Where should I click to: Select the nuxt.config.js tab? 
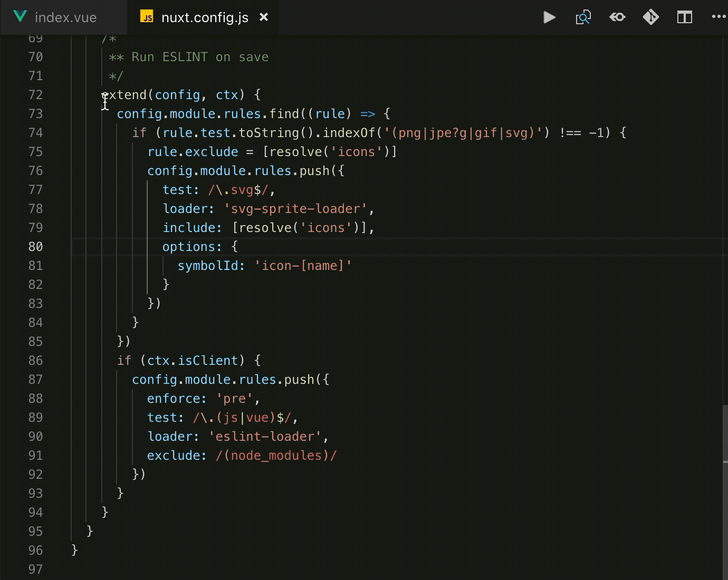pyautogui.click(x=203, y=17)
